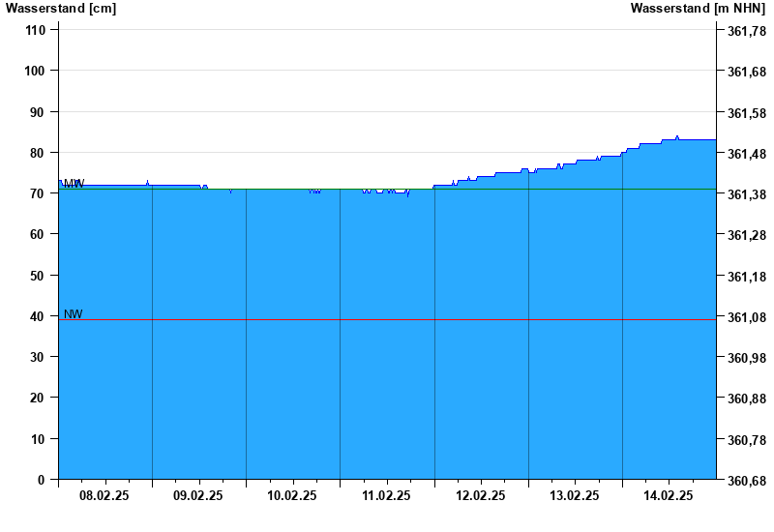Click the 361,18 value on right axis
The width and height of the screenshot is (774, 532).
[747, 277]
